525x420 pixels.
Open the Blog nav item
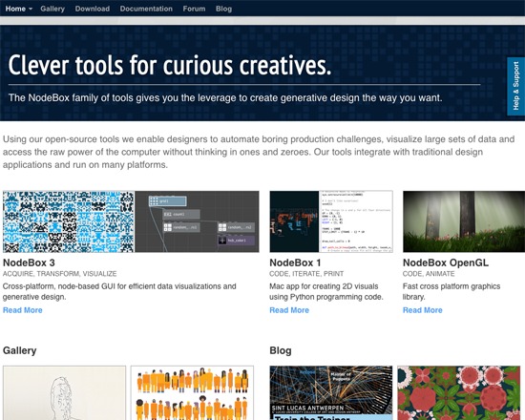(223, 9)
